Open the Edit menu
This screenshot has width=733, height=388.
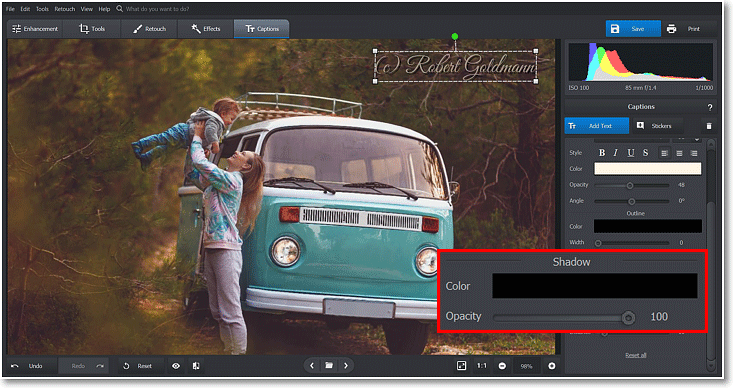pos(25,9)
